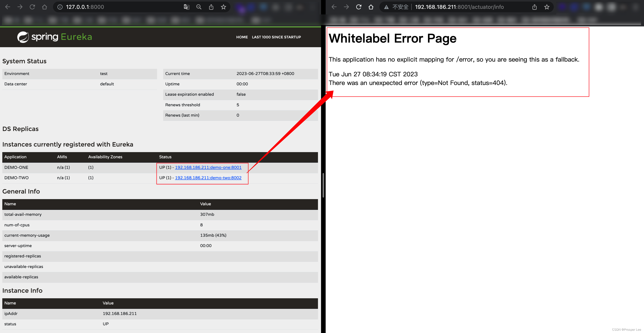Bookmark the actuator/info page with the star icon
644x333 pixels.
[547, 7]
